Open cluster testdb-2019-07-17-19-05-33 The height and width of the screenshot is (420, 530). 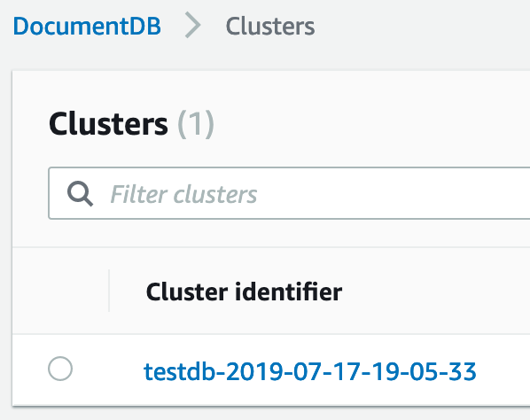pos(310,371)
